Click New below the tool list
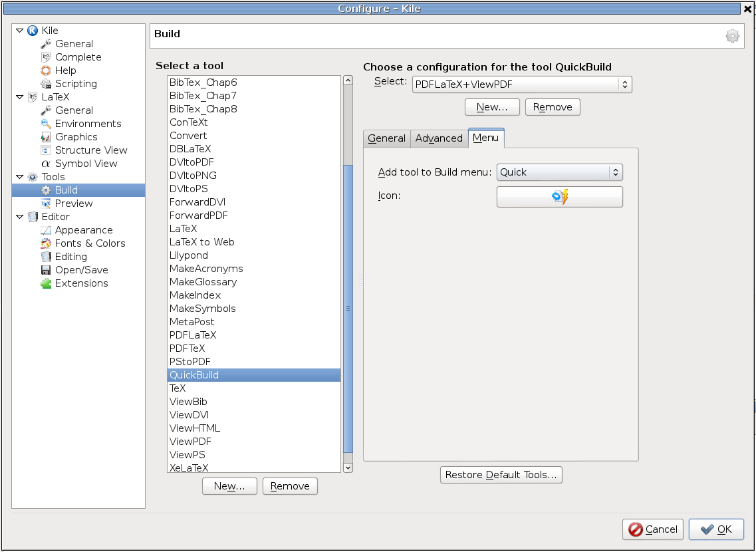Screen dimensions: 756x552 point(229,486)
